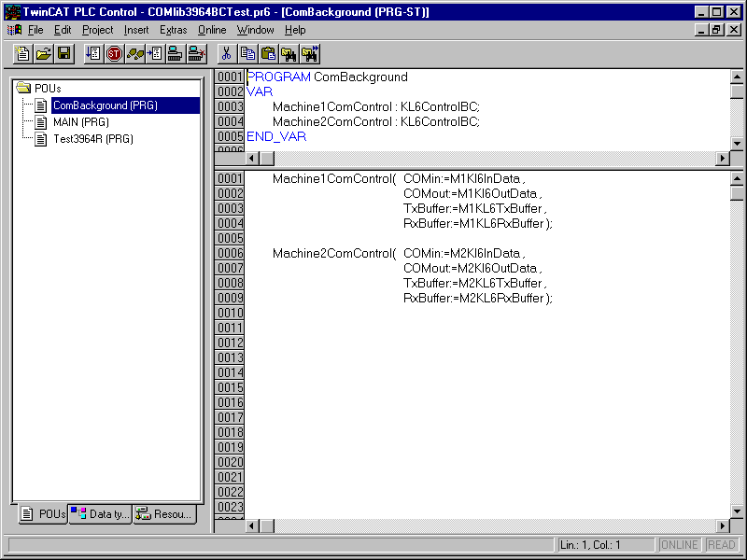Click the Machine2ComControl : KL6ControlBC declaration
Screen dimensions: 747x560
click(x=376, y=121)
